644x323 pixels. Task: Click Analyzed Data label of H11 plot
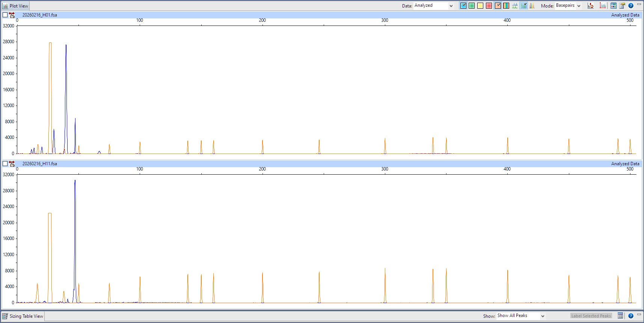click(x=625, y=164)
